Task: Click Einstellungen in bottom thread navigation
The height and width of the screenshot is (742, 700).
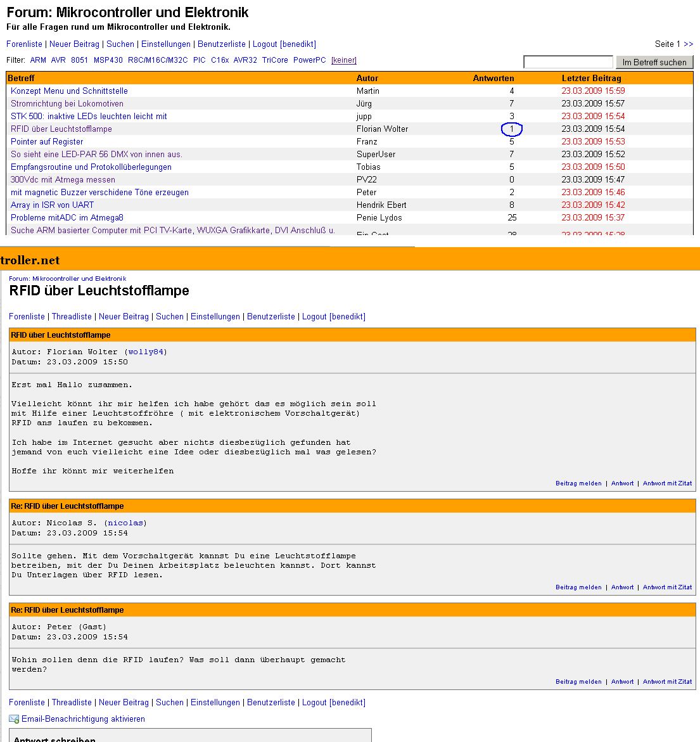Action: point(215,703)
